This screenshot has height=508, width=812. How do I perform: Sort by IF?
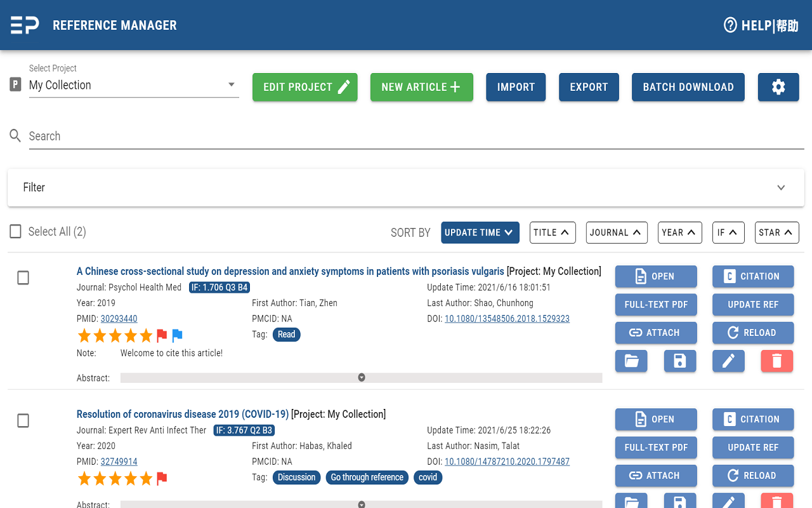point(728,232)
